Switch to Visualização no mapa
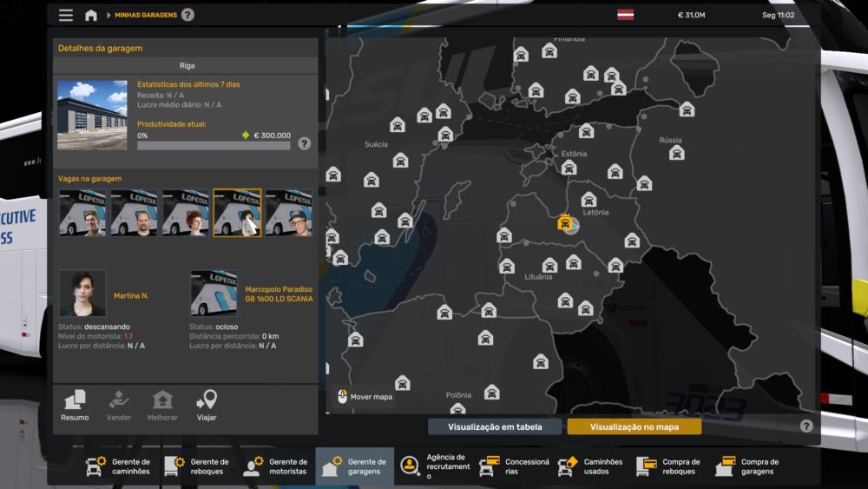This screenshot has width=868, height=489. tap(634, 426)
